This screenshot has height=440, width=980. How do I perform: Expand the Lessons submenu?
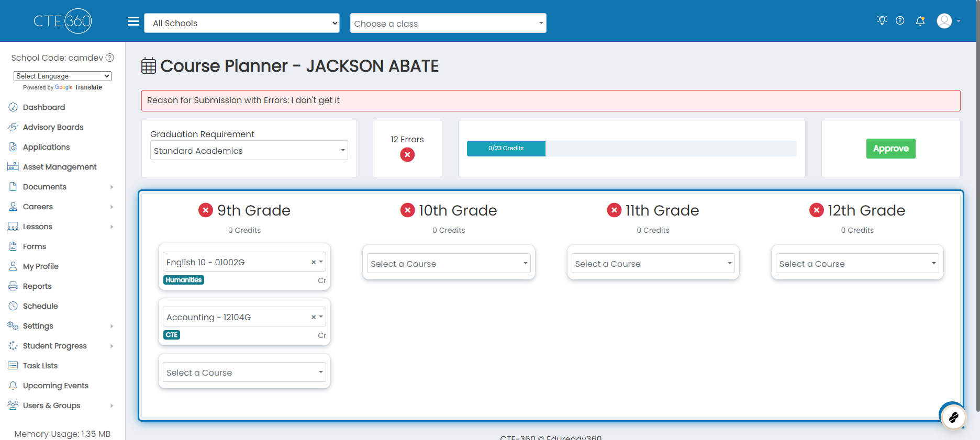coord(112,227)
